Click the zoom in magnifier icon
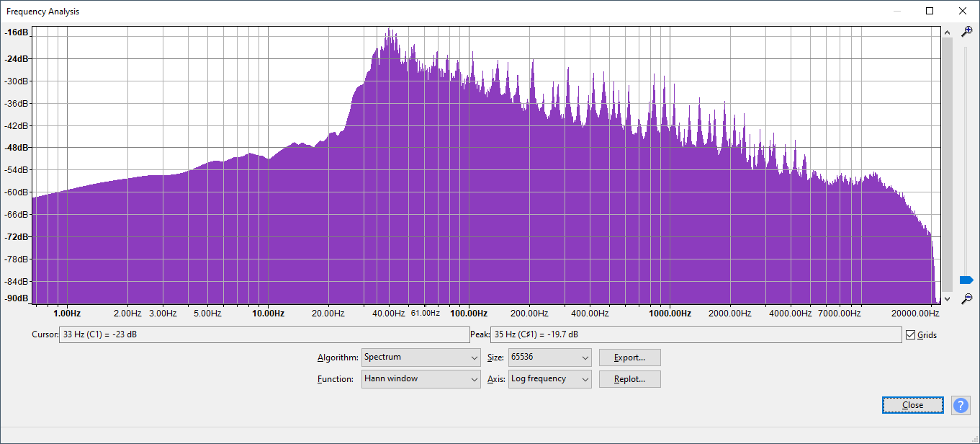The width and height of the screenshot is (980, 444). pos(967,32)
